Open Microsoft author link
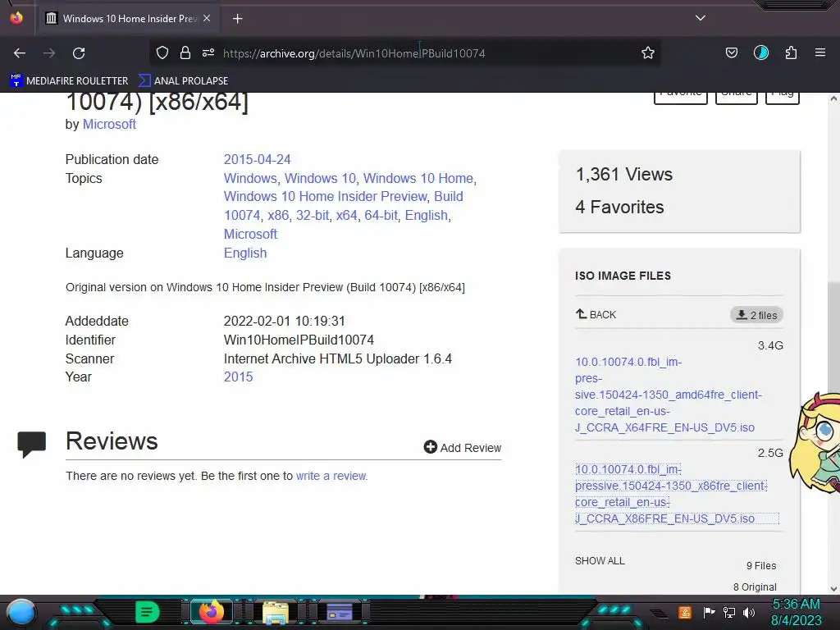 click(109, 125)
